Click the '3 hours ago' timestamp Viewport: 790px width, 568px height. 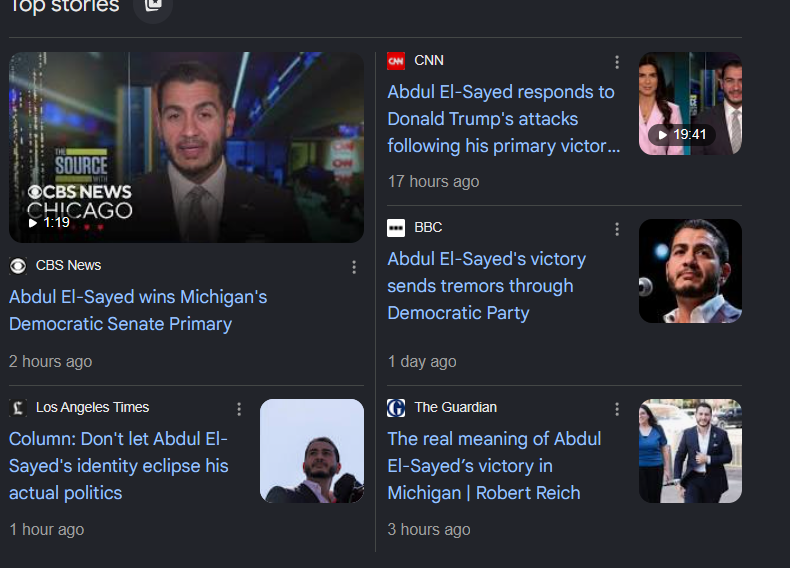pos(429,529)
